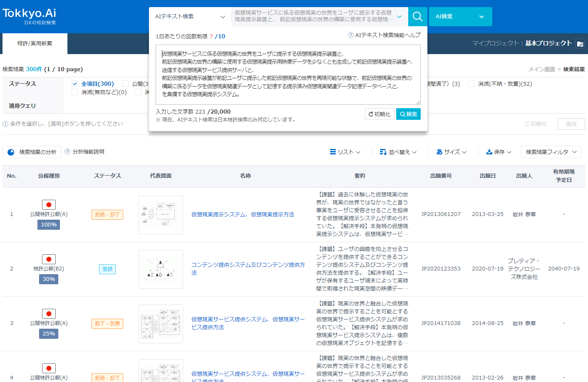Open the 検索結果の分析 analysis panel
588x382 pixels.
[32, 152]
